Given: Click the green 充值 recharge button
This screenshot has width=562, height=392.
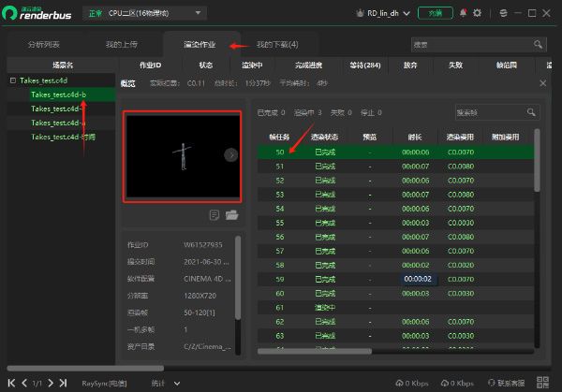Looking at the screenshot, I should pyautogui.click(x=435, y=14).
